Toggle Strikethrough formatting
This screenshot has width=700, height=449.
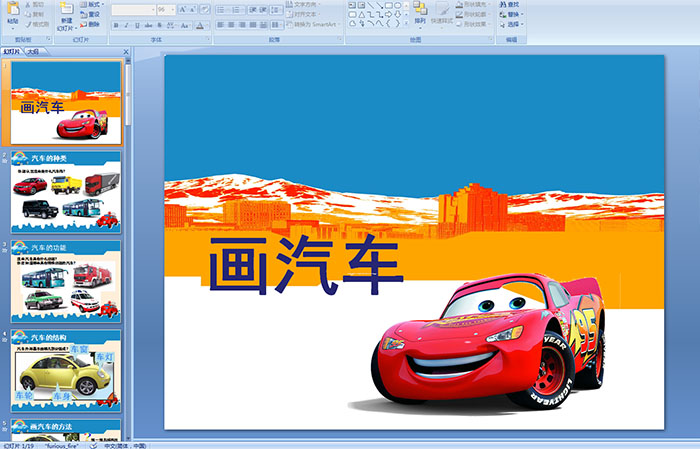tap(148, 25)
